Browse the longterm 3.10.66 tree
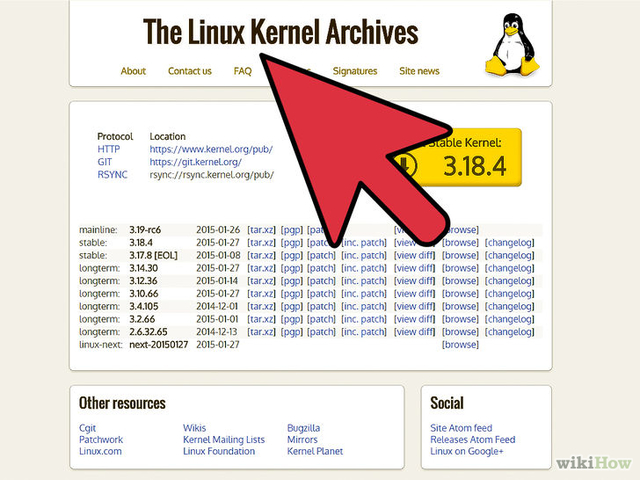The height and width of the screenshot is (480, 640). coord(460,293)
